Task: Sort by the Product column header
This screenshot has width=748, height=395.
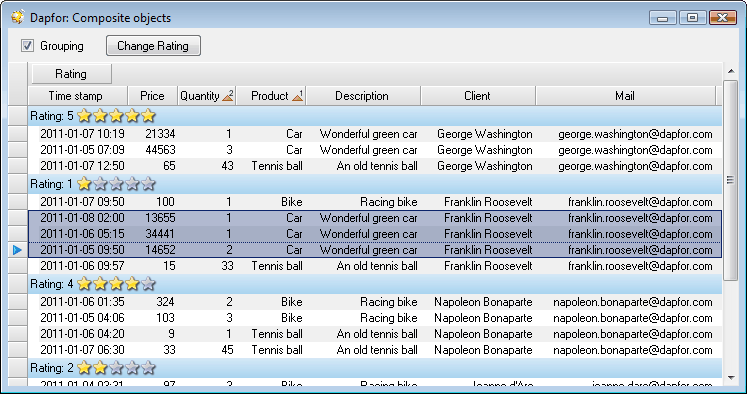Action: pyautogui.click(x=271, y=96)
